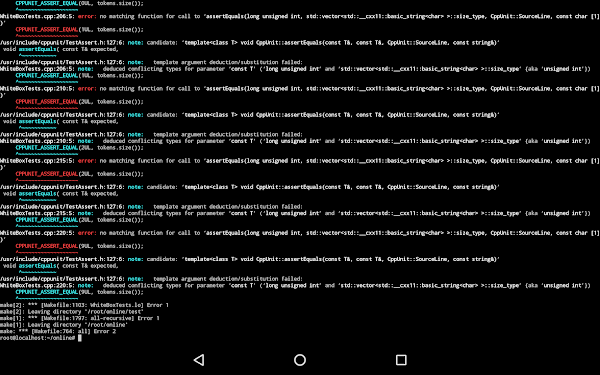Select the 'WhiteBoxTests.cpp:220:5: error' line
This screenshot has width=600, height=375.
[300, 233]
